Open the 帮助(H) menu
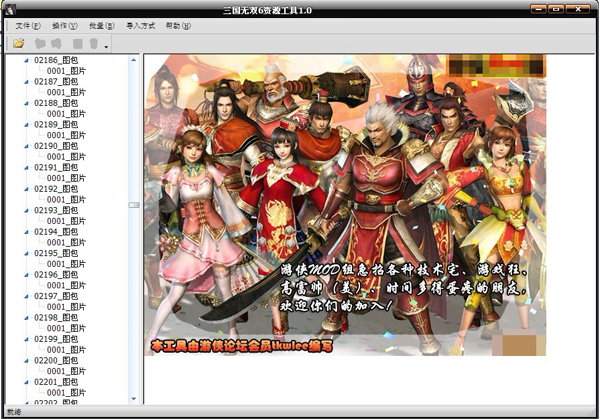 point(178,26)
